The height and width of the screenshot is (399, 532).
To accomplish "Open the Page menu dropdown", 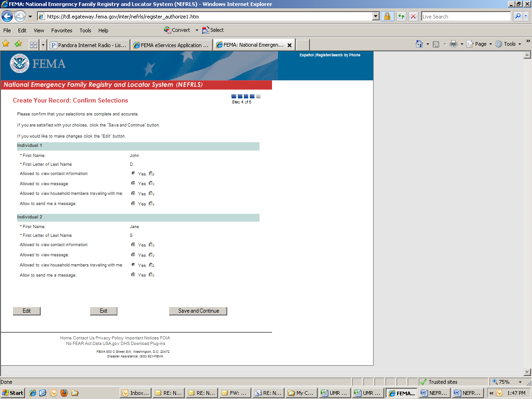I will point(479,44).
